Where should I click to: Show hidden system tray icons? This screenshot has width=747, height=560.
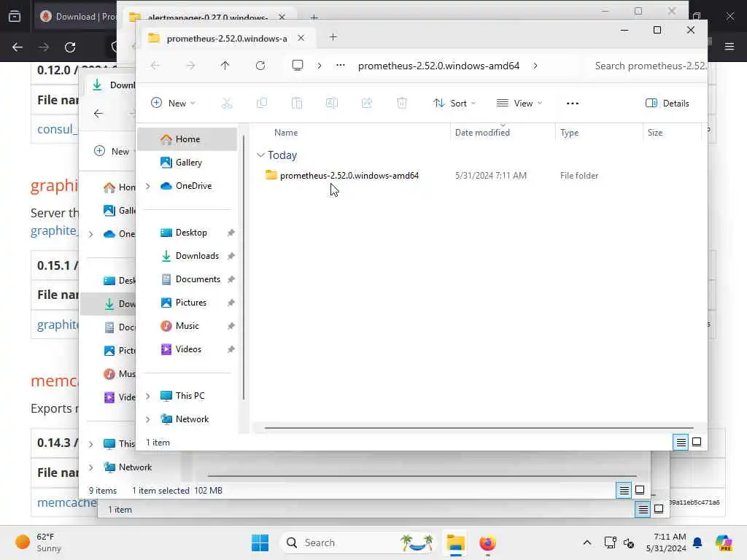click(587, 542)
